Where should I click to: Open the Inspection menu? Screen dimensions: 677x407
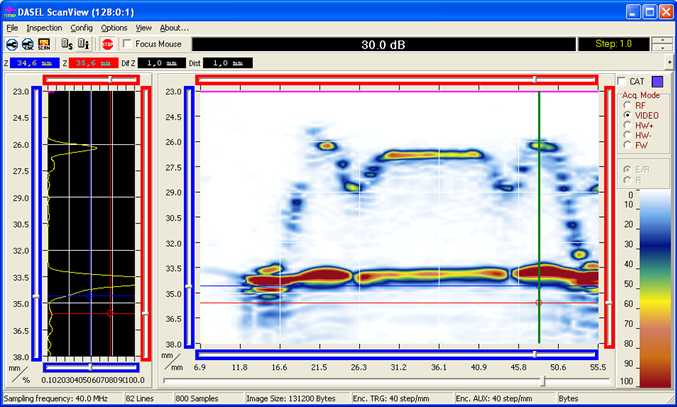[x=44, y=28]
